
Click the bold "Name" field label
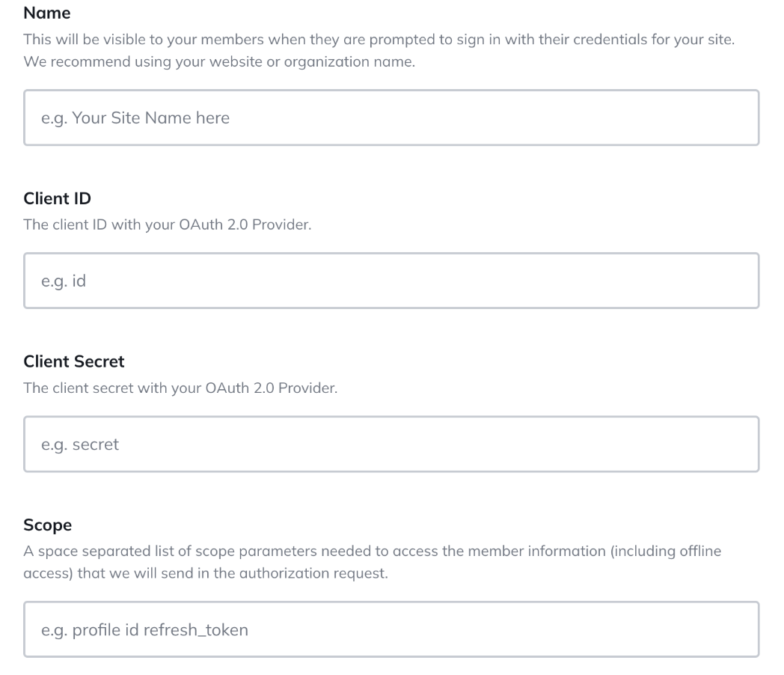coord(47,13)
